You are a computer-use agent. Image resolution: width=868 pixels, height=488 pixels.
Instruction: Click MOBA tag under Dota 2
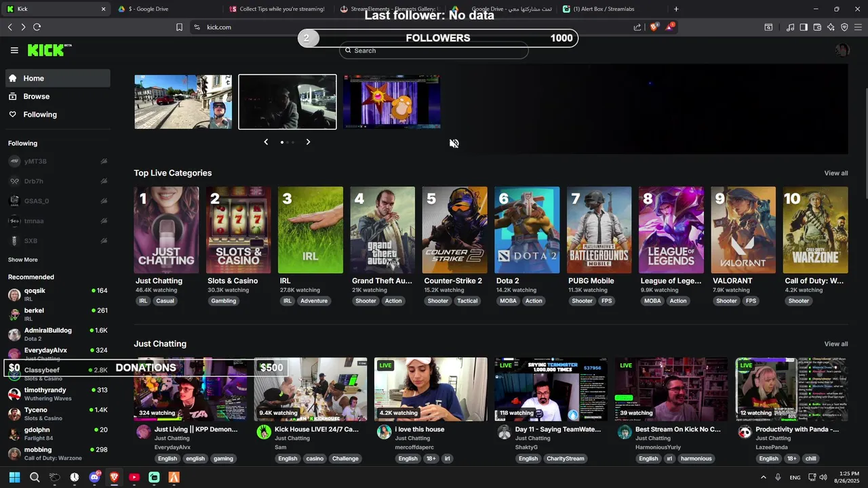click(x=508, y=301)
